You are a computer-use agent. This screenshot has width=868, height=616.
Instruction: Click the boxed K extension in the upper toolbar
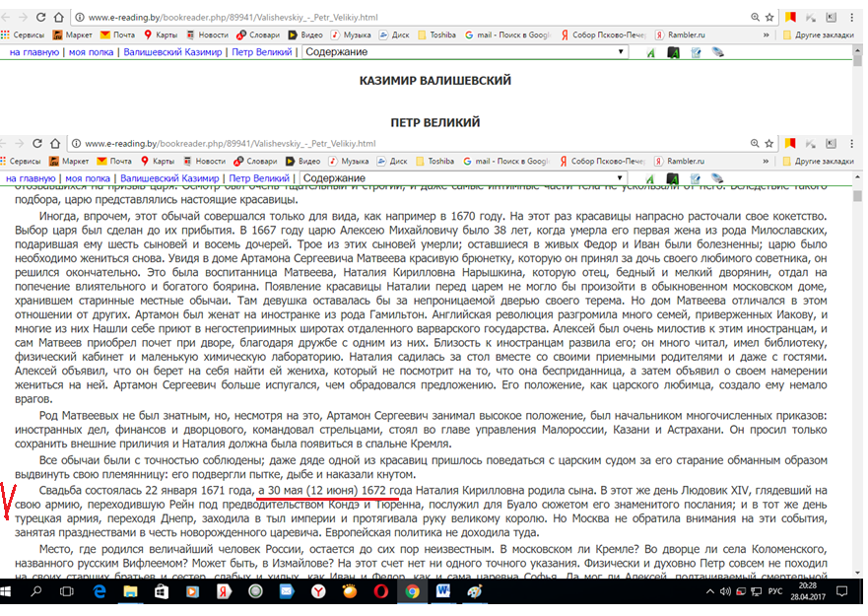click(831, 17)
